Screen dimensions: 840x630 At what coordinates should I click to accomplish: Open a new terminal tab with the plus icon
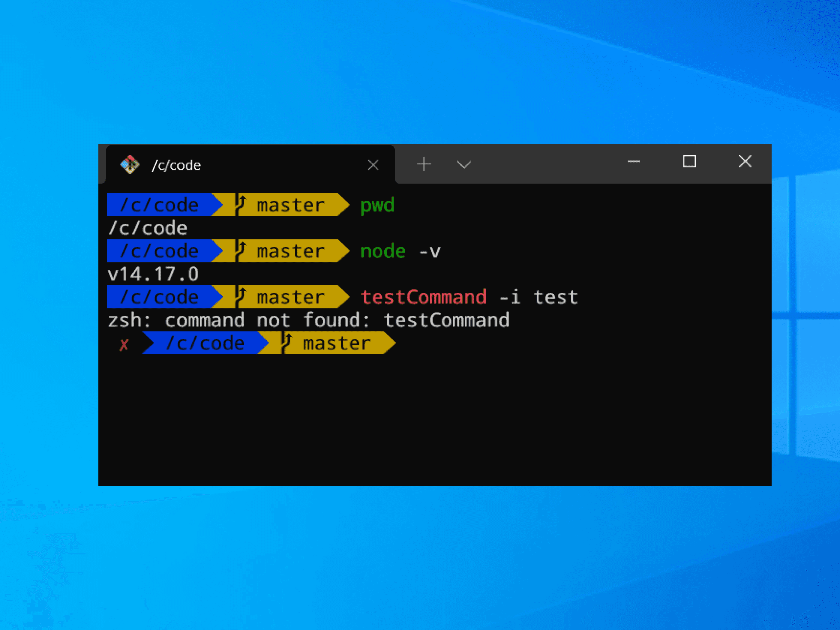tap(424, 164)
